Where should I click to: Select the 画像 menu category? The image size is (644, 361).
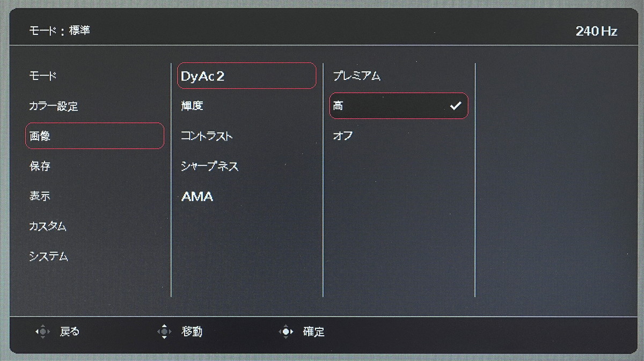click(94, 136)
